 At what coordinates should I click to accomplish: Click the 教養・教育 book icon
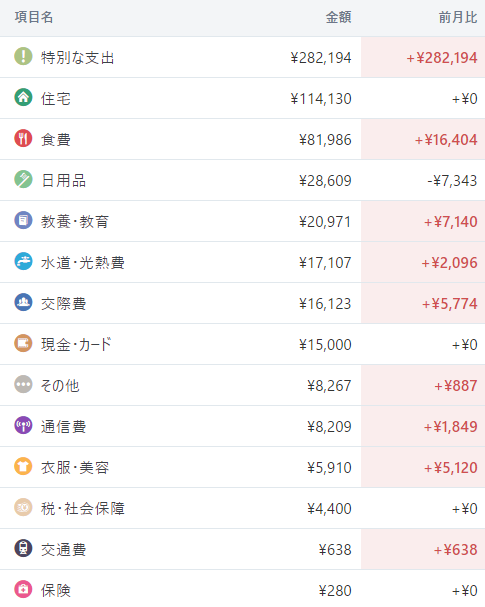pyautogui.click(x=23, y=220)
